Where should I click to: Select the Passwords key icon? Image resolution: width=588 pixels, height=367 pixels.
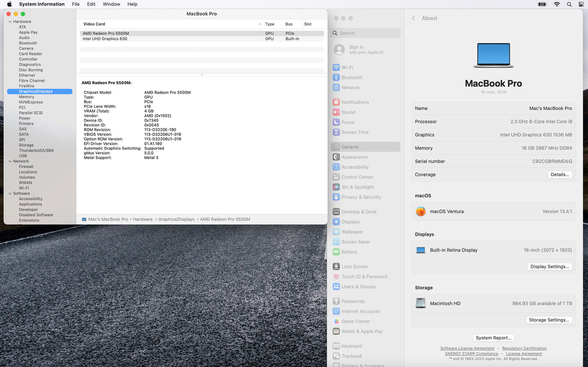(336, 301)
